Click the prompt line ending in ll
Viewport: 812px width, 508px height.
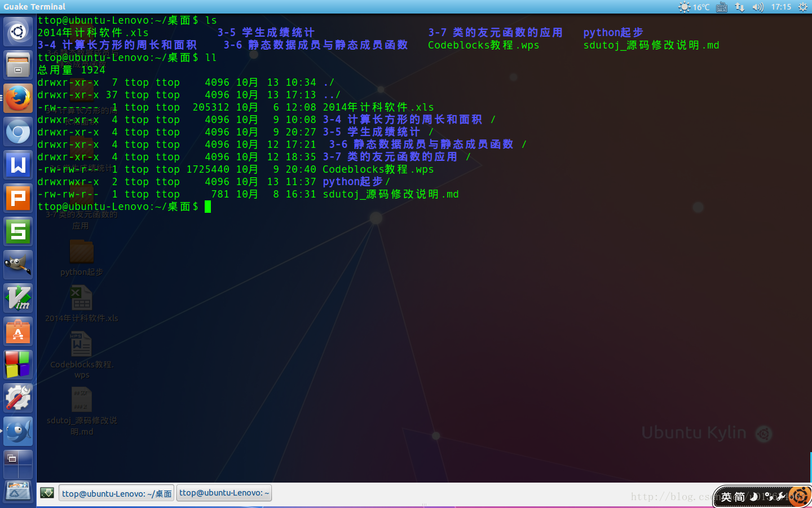click(x=127, y=58)
